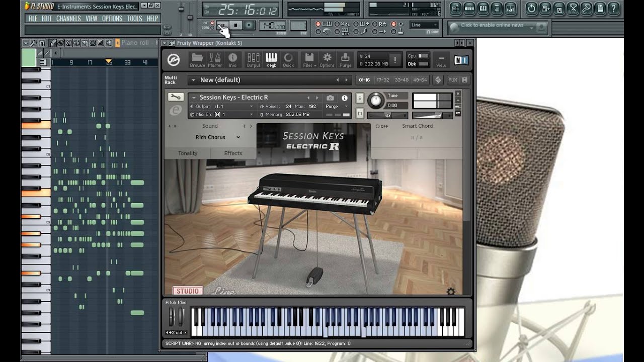This screenshot has width=644, height=362.
Task: Click the Kontakt Info icon
Action: [232, 60]
